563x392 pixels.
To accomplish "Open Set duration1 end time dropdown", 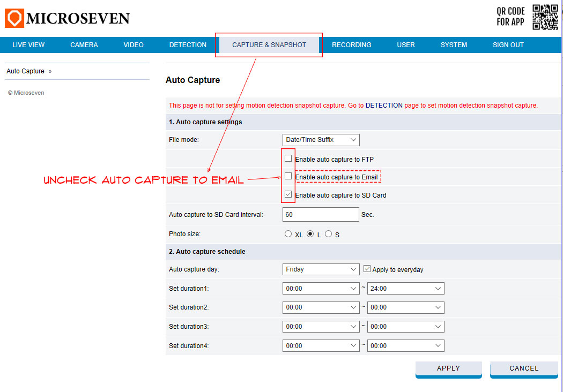I will (406, 288).
